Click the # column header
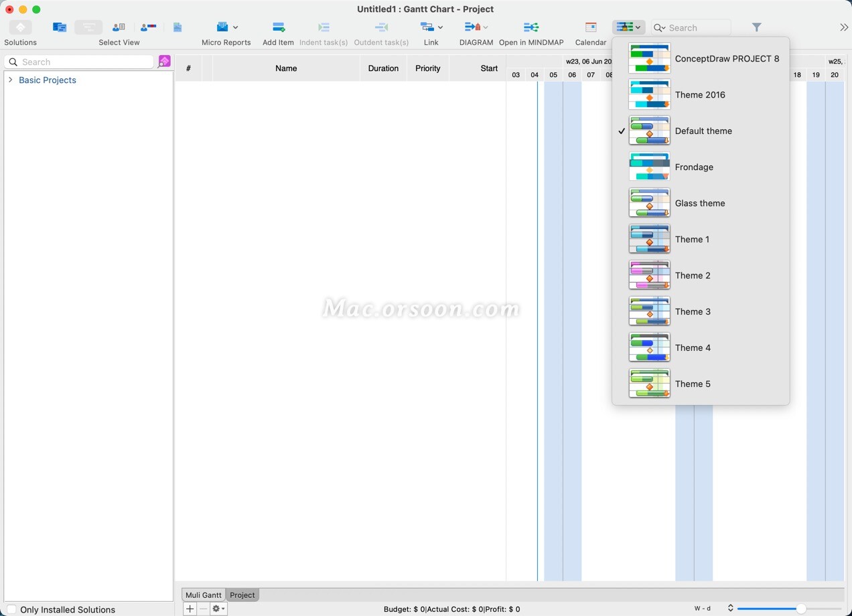 189,68
